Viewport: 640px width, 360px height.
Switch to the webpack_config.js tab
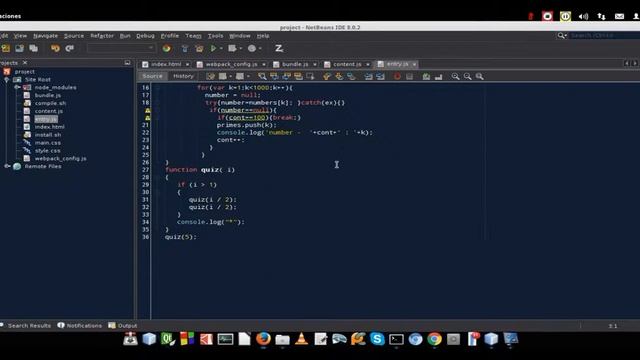coord(231,64)
